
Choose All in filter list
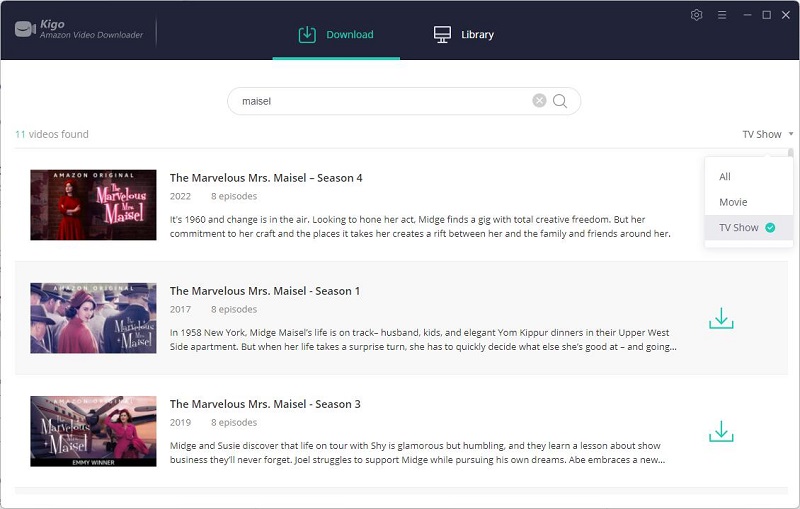click(748, 176)
